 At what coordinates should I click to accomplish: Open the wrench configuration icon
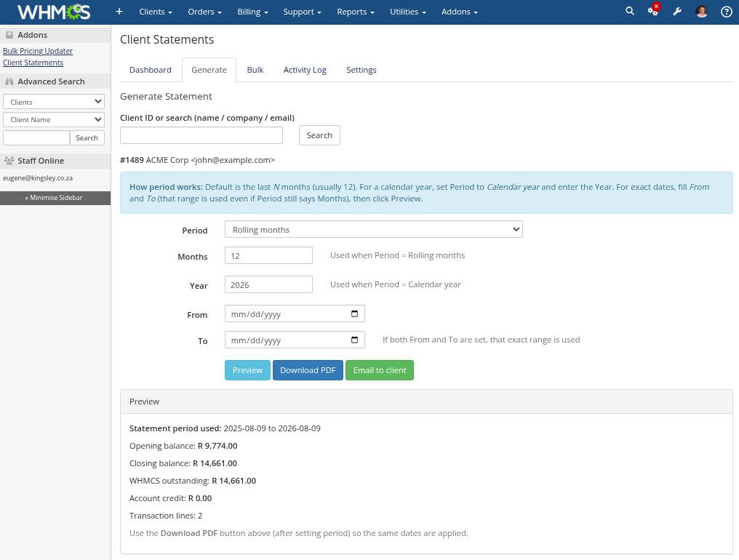tap(677, 12)
